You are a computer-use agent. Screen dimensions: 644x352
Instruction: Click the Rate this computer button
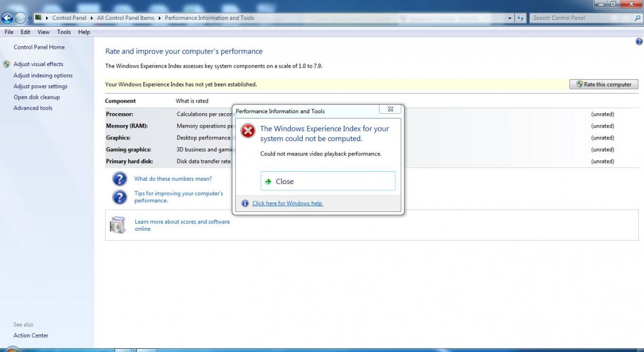coord(604,84)
